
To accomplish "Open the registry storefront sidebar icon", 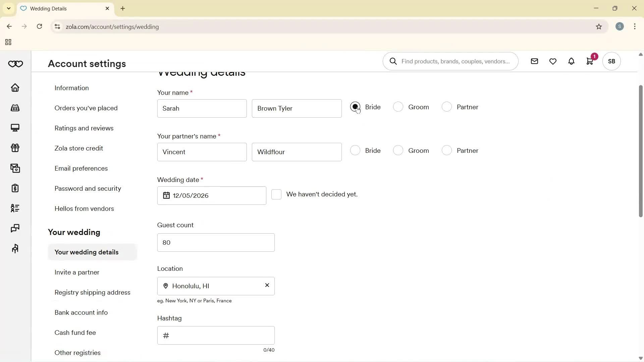I will click(x=15, y=108).
